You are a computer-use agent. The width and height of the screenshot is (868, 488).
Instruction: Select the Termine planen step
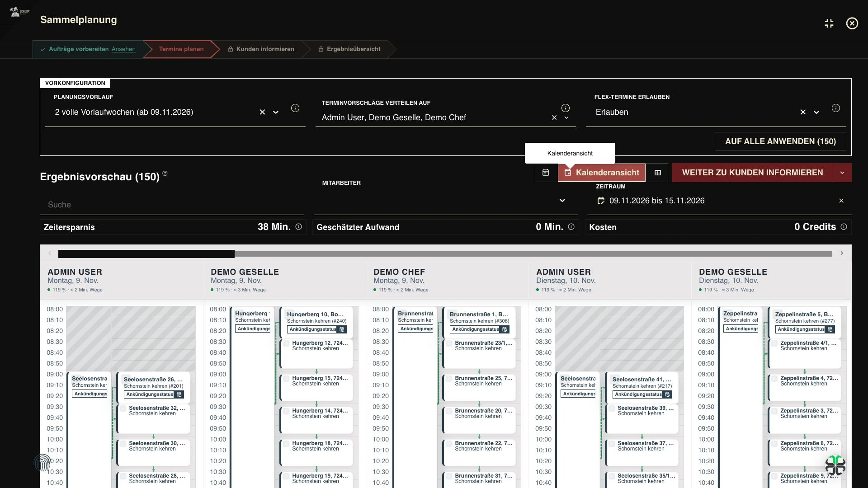pos(181,49)
